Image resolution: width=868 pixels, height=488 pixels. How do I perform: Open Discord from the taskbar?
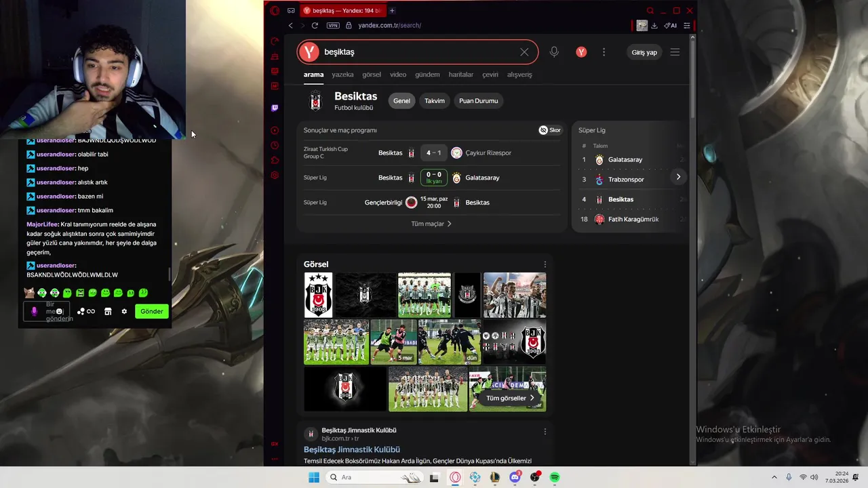point(515,477)
